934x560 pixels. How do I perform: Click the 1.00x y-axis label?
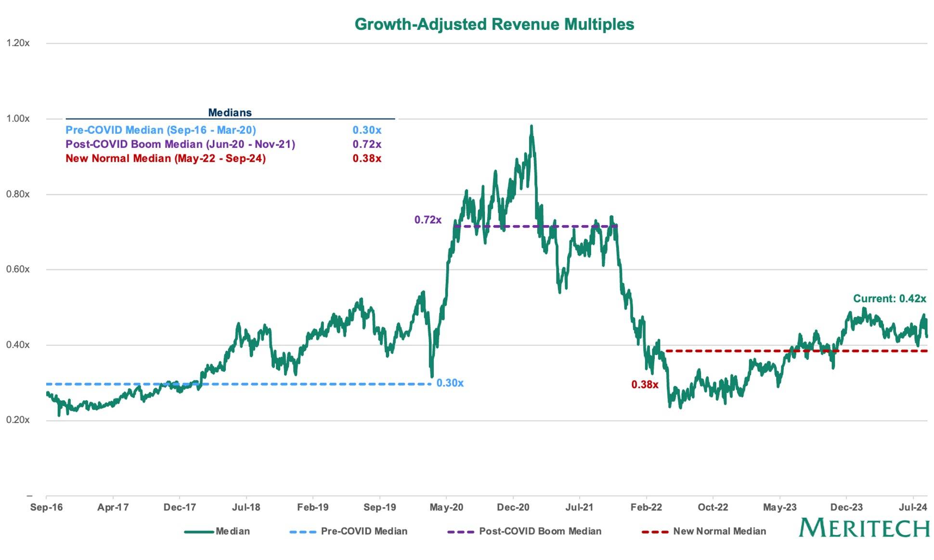(x=18, y=118)
